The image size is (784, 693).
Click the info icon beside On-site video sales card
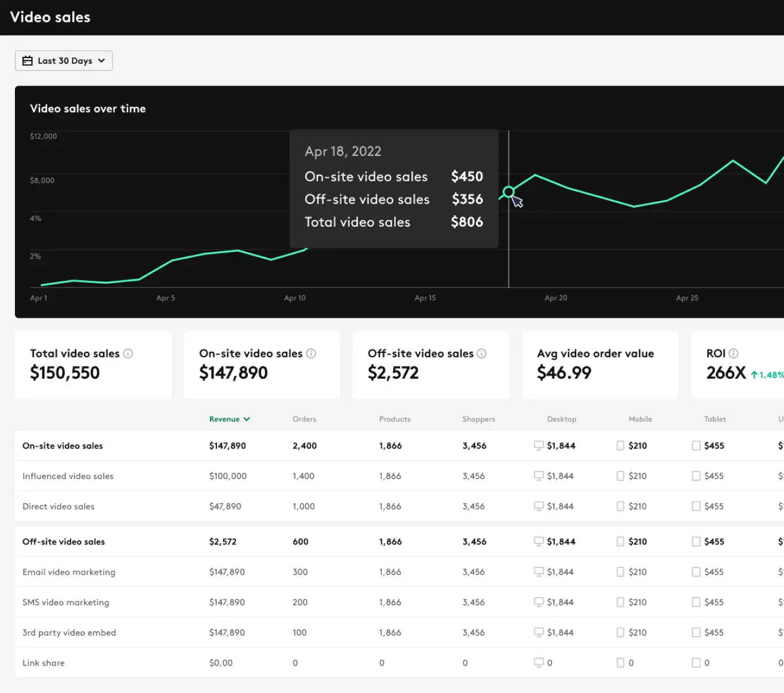click(x=311, y=353)
